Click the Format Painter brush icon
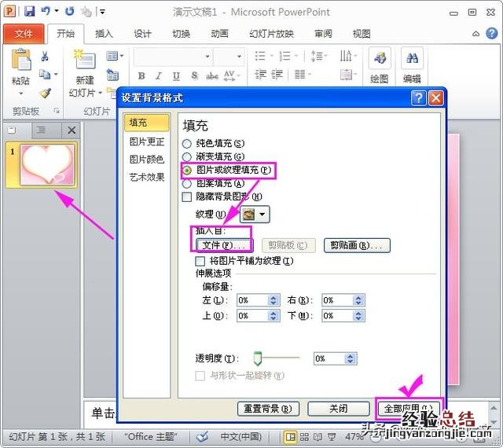 (x=45, y=93)
